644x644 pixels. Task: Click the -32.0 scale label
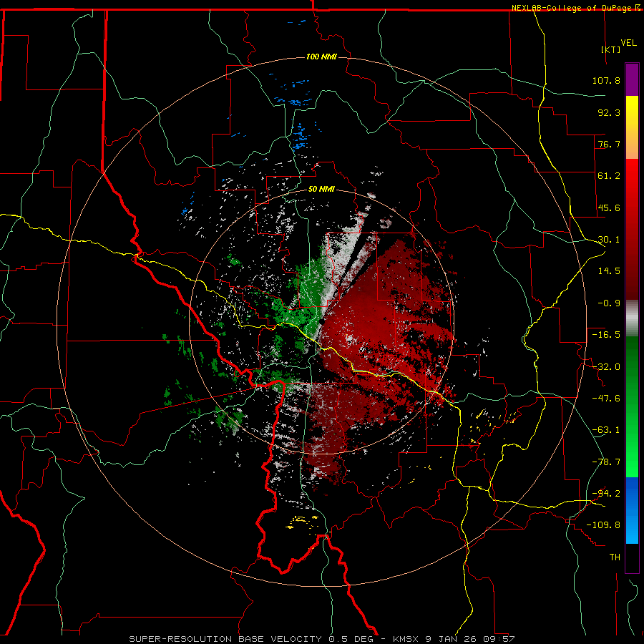(x=606, y=367)
